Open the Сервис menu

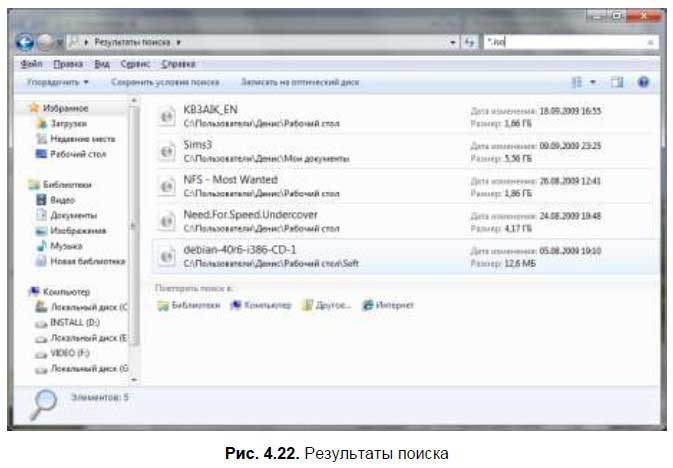pos(121,63)
